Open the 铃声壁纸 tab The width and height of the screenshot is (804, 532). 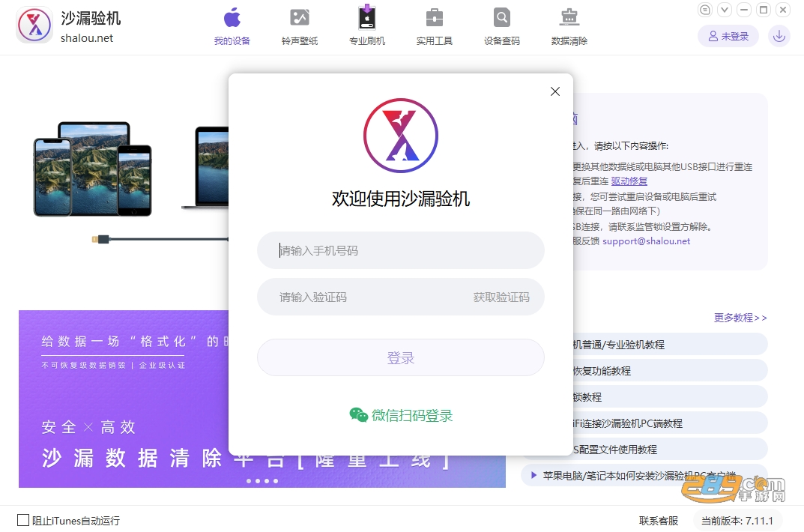[x=300, y=27]
